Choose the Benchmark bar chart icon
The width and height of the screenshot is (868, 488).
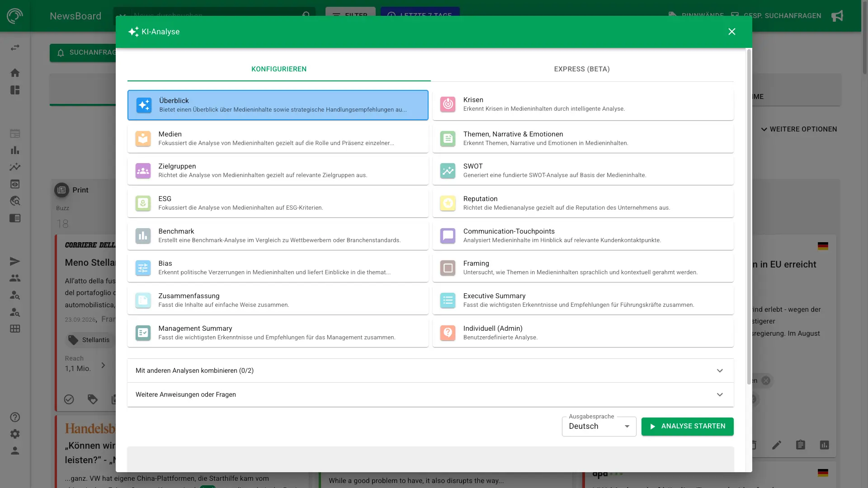[x=143, y=236]
